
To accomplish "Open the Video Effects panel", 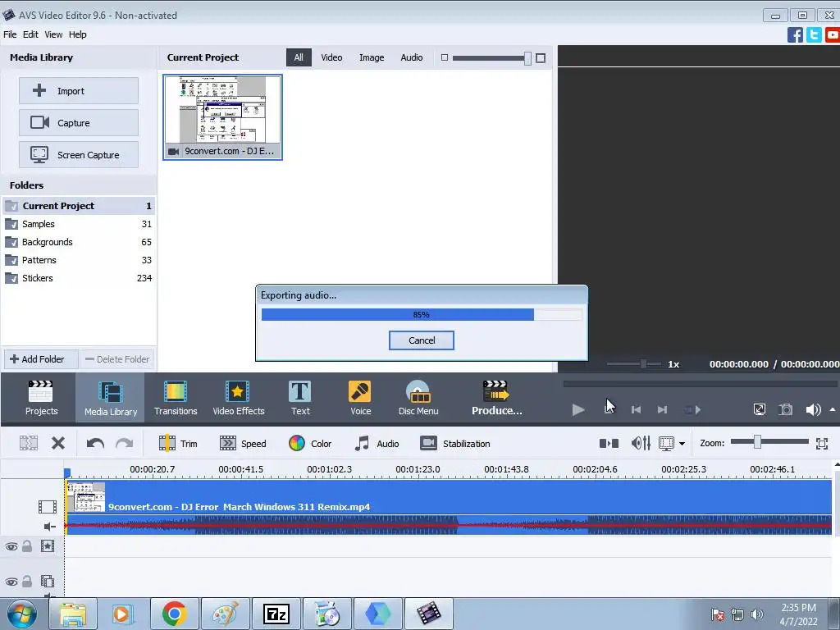I will point(239,398).
